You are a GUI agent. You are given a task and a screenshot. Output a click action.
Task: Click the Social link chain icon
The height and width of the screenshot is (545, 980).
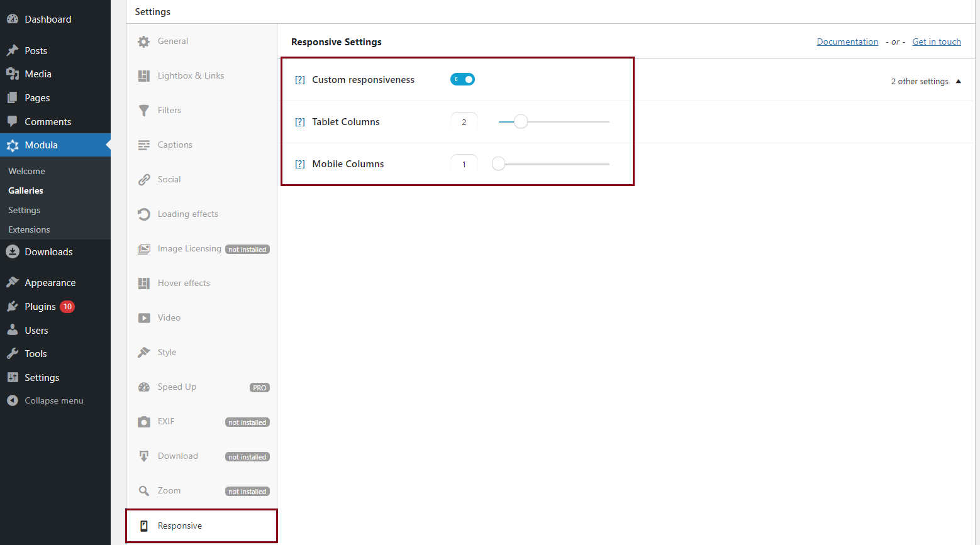click(x=144, y=180)
